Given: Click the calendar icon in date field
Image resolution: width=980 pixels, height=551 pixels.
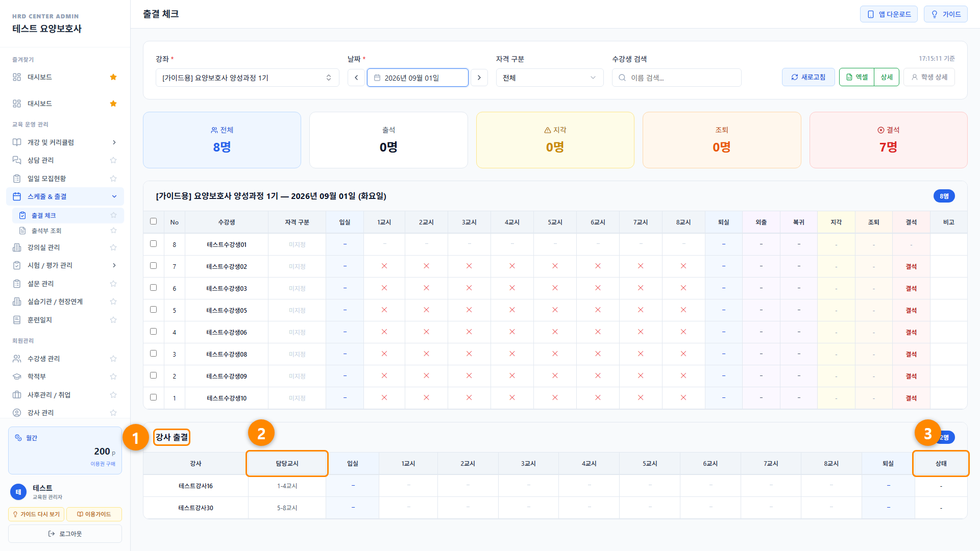Looking at the screenshot, I should (x=377, y=78).
